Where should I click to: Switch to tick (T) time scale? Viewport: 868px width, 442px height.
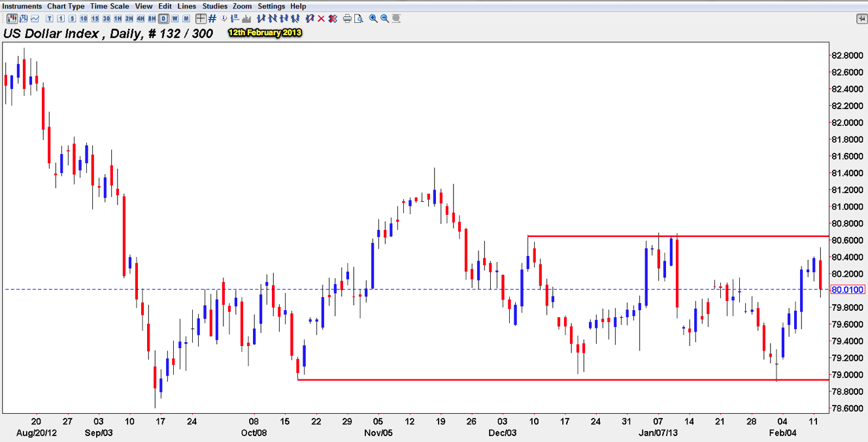[x=50, y=18]
